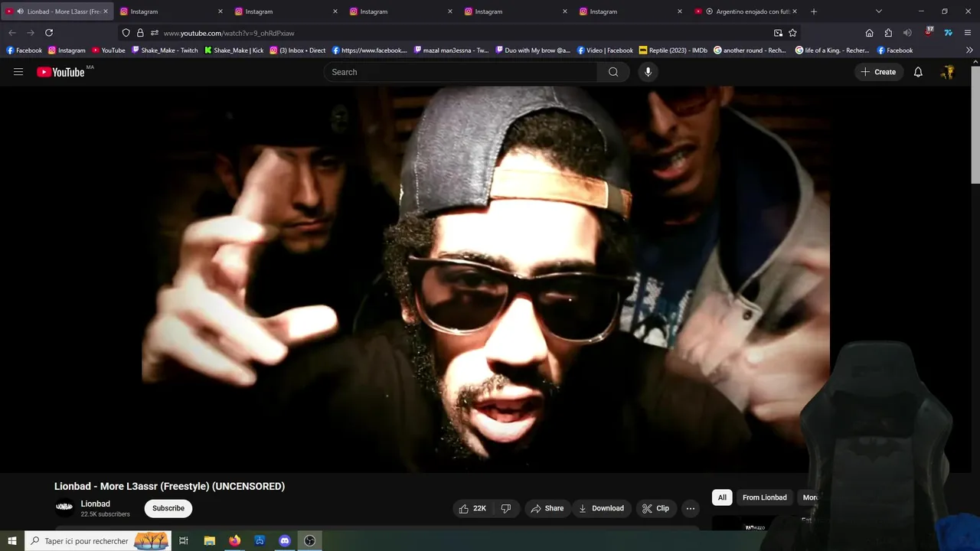
Task: List all tabs dropdown arrow
Action: 879,11
